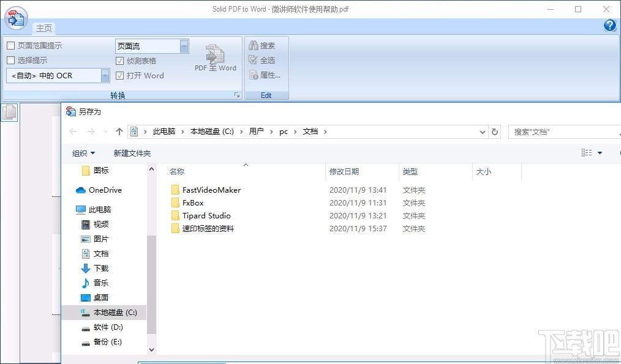This screenshot has height=364, width=621.
Task: Open the Solid PDF to Word application menu orb
Action: click(x=17, y=18)
